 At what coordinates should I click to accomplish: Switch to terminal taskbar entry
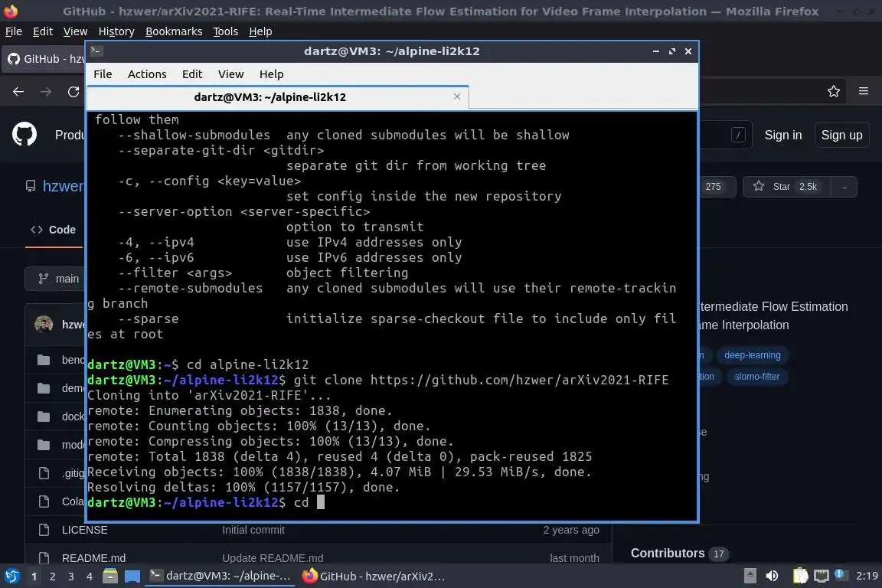pos(220,577)
